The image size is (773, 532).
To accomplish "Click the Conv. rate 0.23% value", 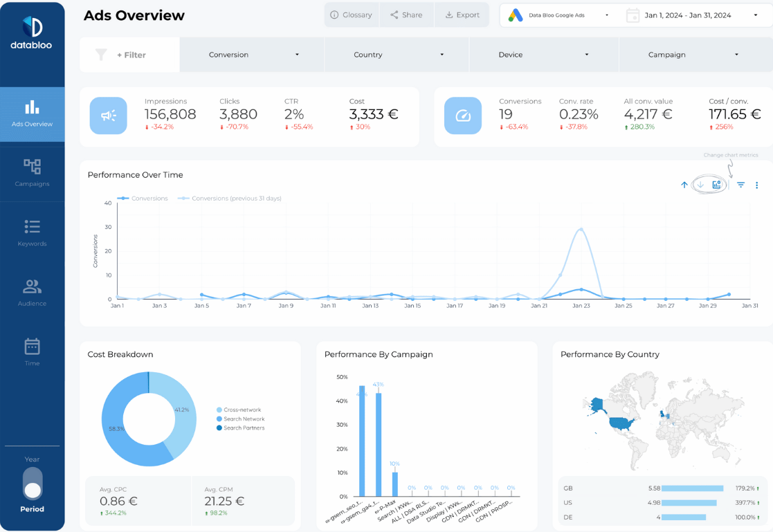I will coord(579,114).
